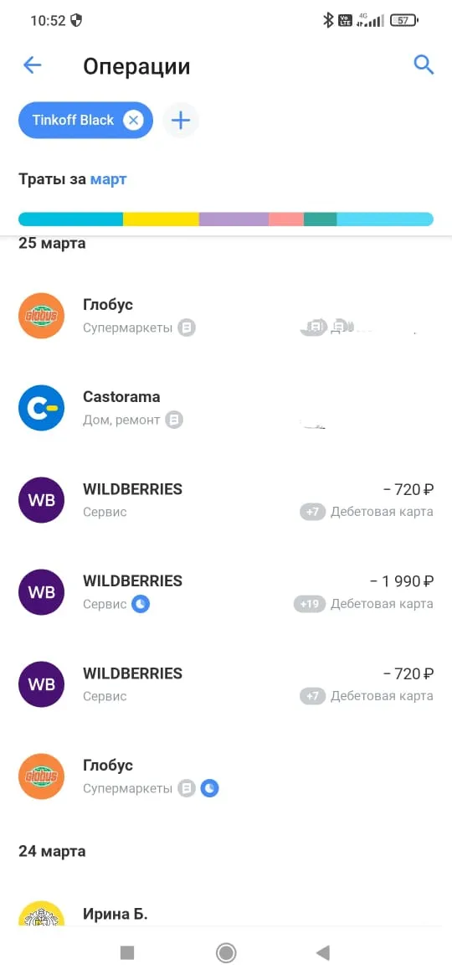Change the month via the март link
This screenshot has width=452, height=980.
(x=109, y=179)
